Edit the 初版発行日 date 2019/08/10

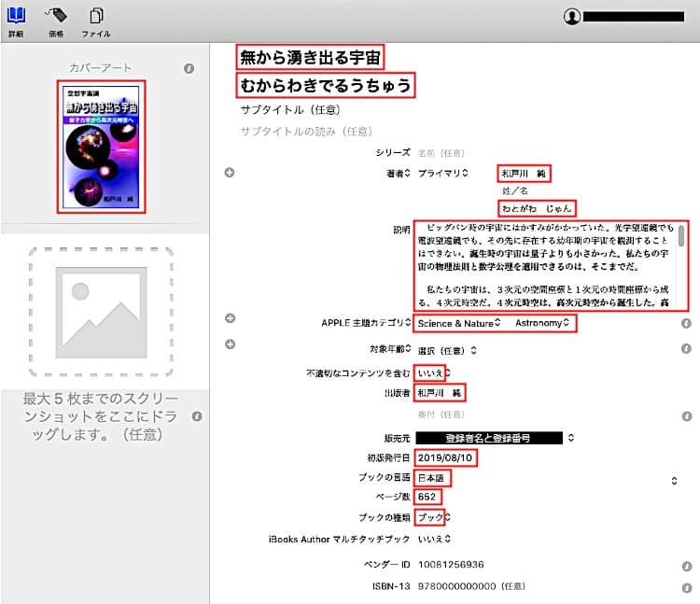click(x=445, y=458)
